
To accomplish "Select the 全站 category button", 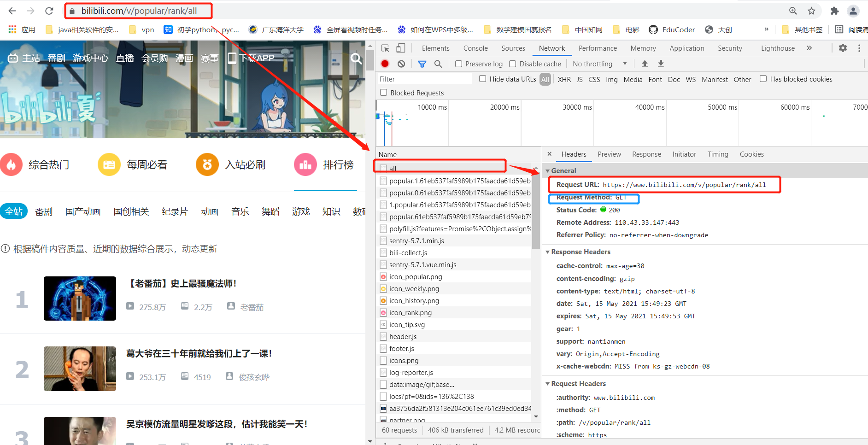I will [14, 211].
